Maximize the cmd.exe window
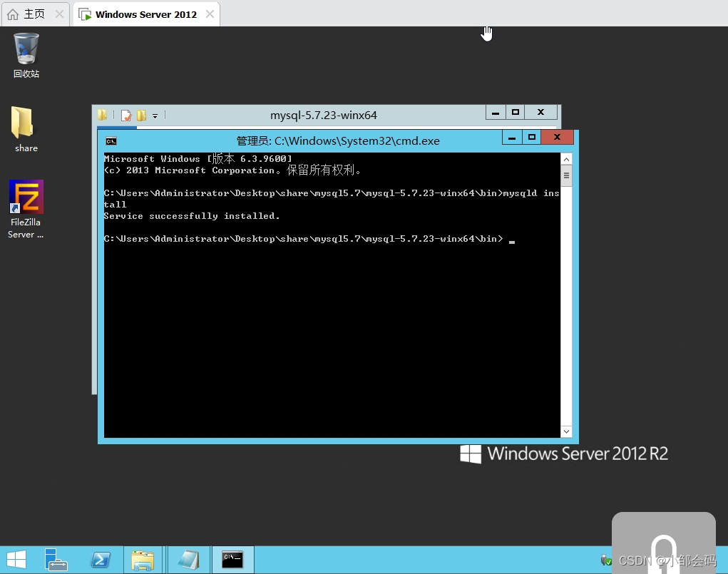 (532, 138)
